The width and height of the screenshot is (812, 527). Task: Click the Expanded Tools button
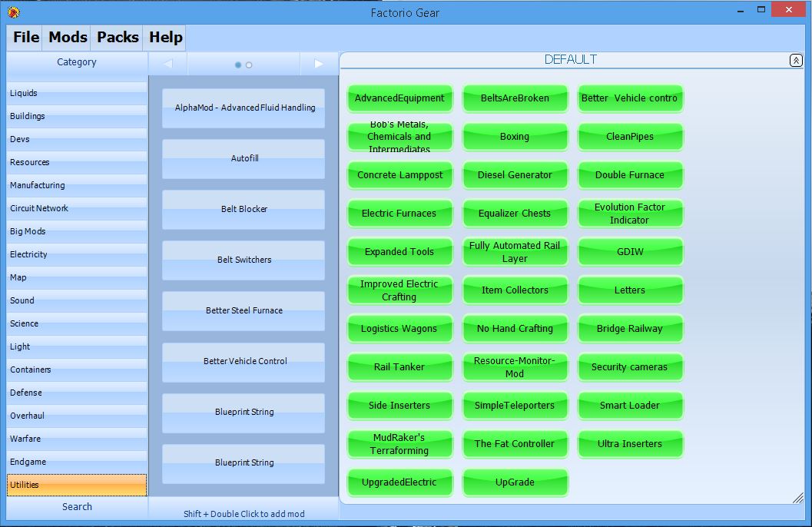pos(399,252)
